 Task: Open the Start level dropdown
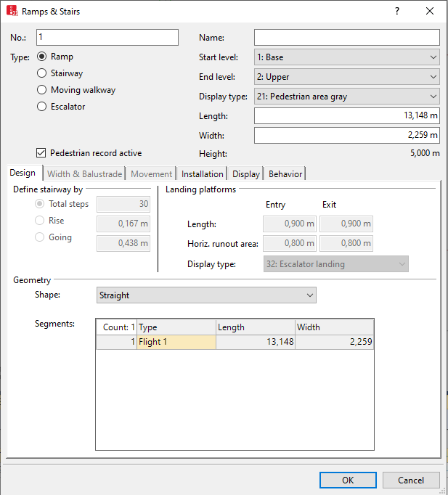tap(346, 57)
